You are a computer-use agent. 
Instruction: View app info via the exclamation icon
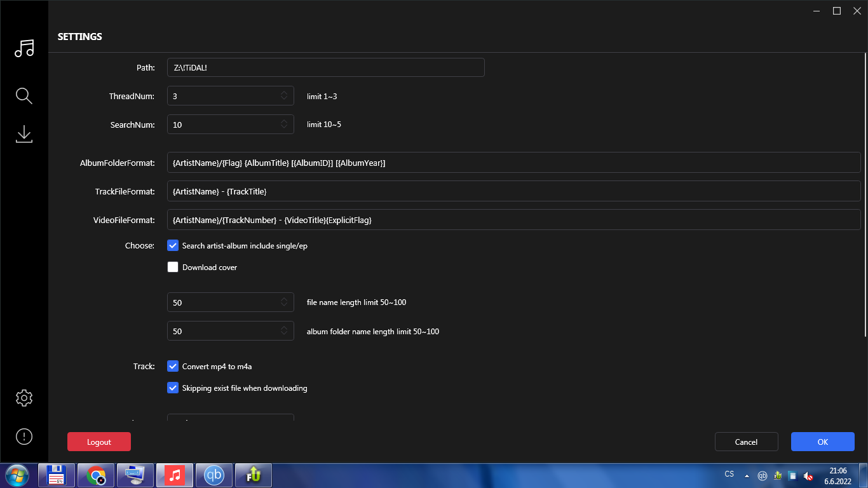[x=24, y=437]
